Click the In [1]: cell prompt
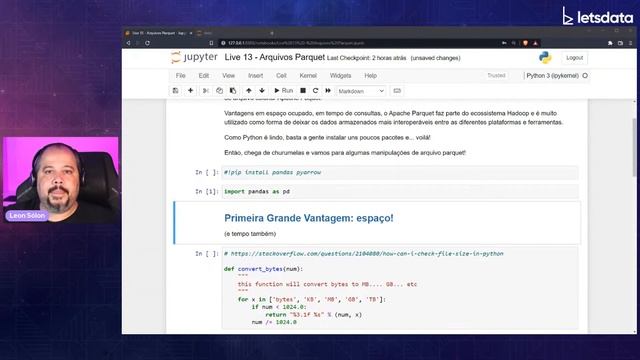The height and width of the screenshot is (360, 640). click(207, 191)
